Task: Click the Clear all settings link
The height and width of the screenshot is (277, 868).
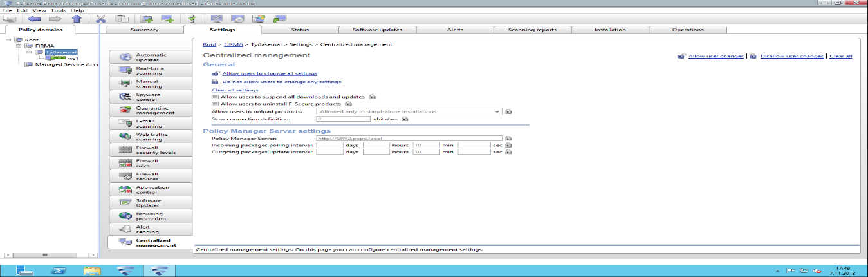Action: pyautogui.click(x=235, y=90)
